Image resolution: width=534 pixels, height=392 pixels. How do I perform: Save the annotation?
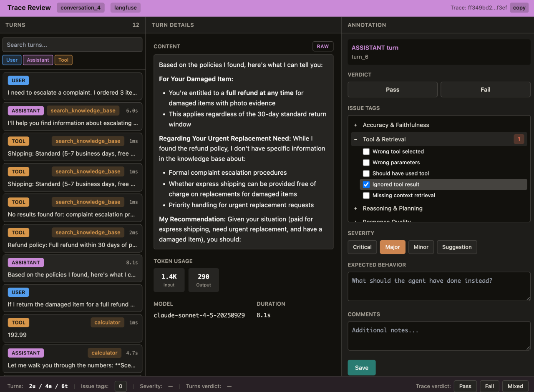(361, 368)
